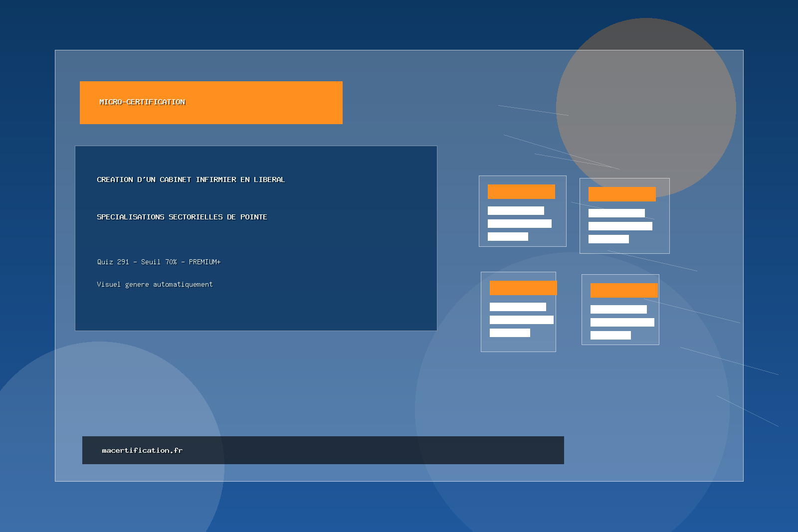Click the Visuel genere automatiquement text
This screenshot has width=798, height=532.
click(x=155, y=284)
